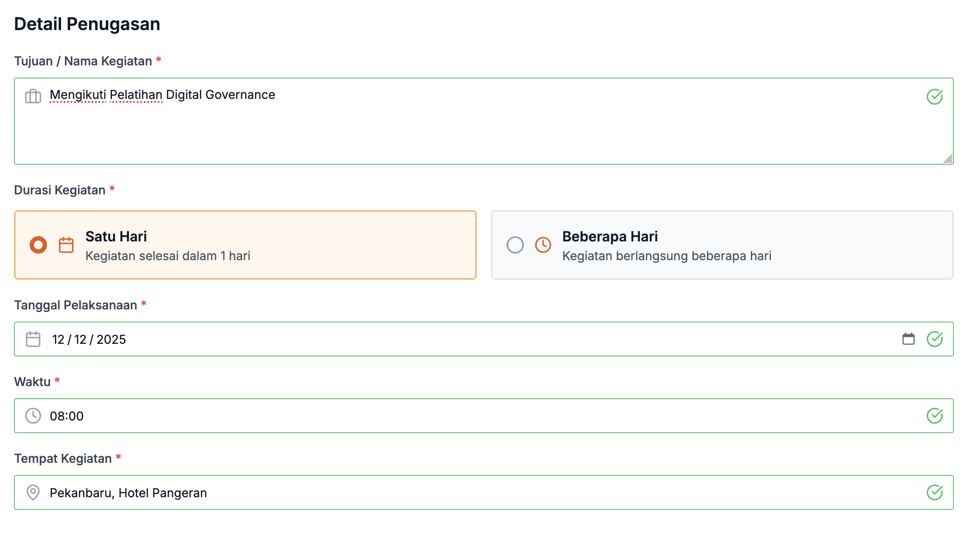
Task: Select the Beberapa Hari radio button
Action: coord(515,245)
